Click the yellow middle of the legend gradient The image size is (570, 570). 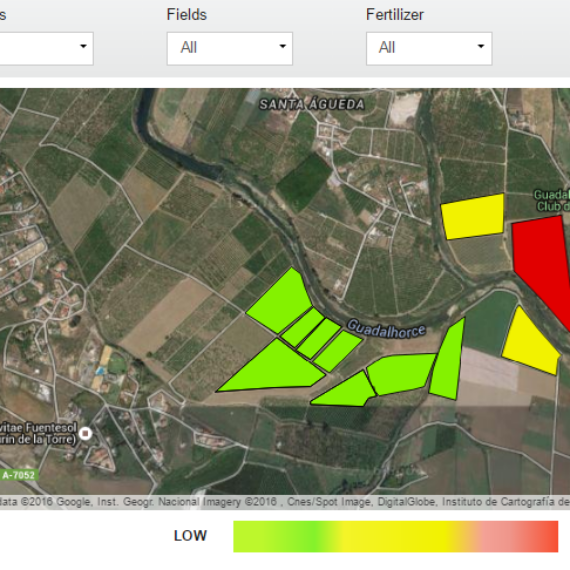click(396, 536)
